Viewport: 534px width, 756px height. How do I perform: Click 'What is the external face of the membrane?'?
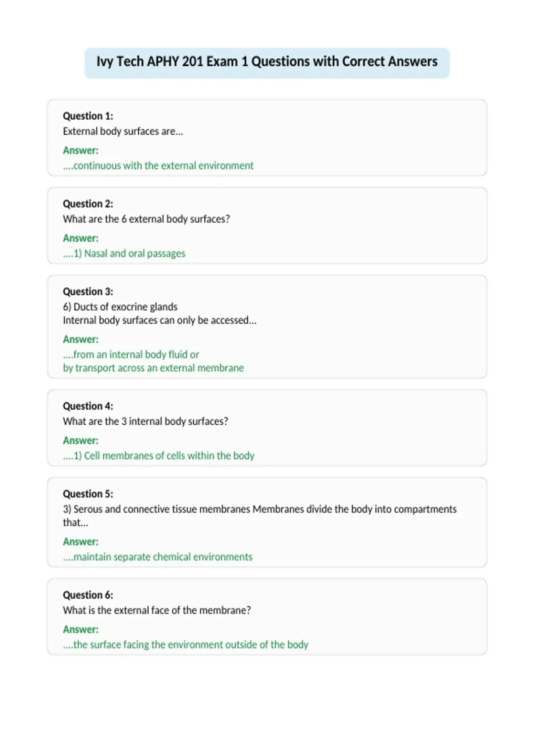[x=157, y=610]
